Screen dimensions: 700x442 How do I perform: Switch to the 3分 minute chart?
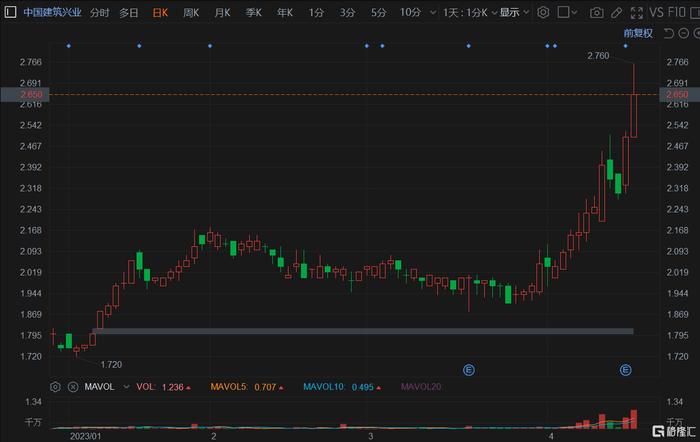(347, 13)
